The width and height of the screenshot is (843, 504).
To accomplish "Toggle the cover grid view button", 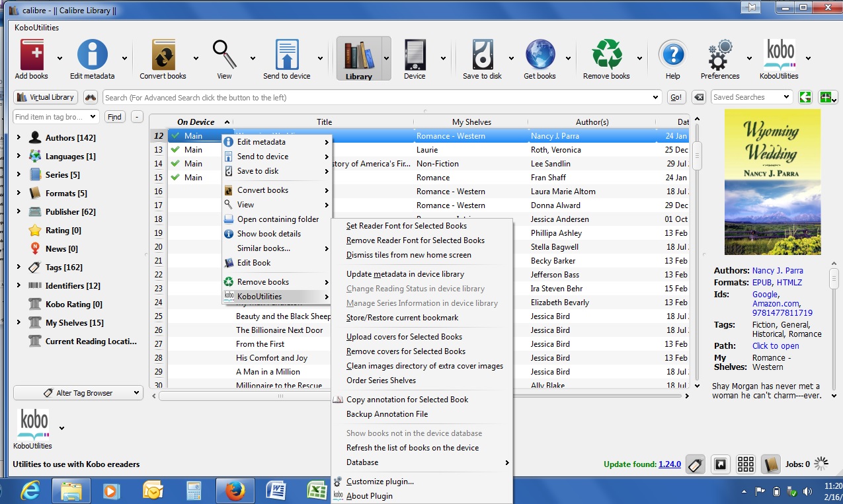I will click(x=746, y=464).
